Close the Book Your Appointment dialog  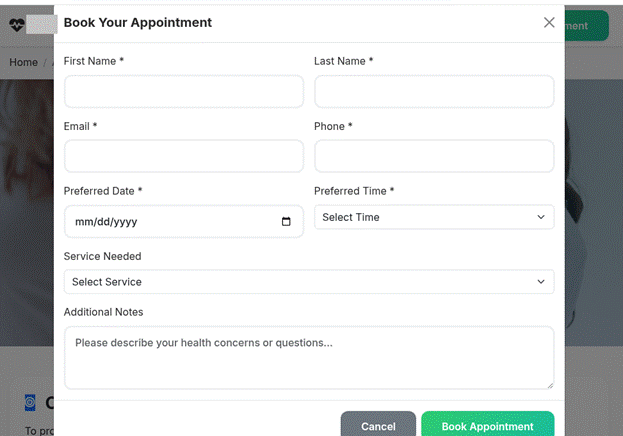click(549, 22)
